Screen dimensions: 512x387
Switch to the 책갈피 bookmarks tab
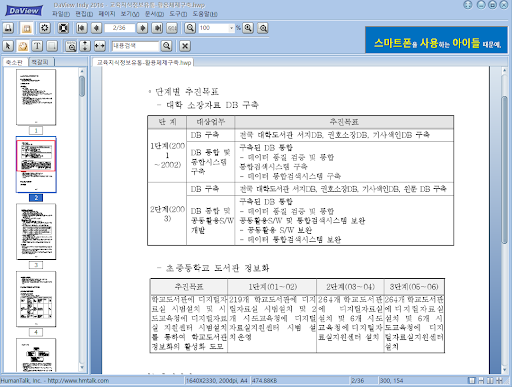[41, 62]
